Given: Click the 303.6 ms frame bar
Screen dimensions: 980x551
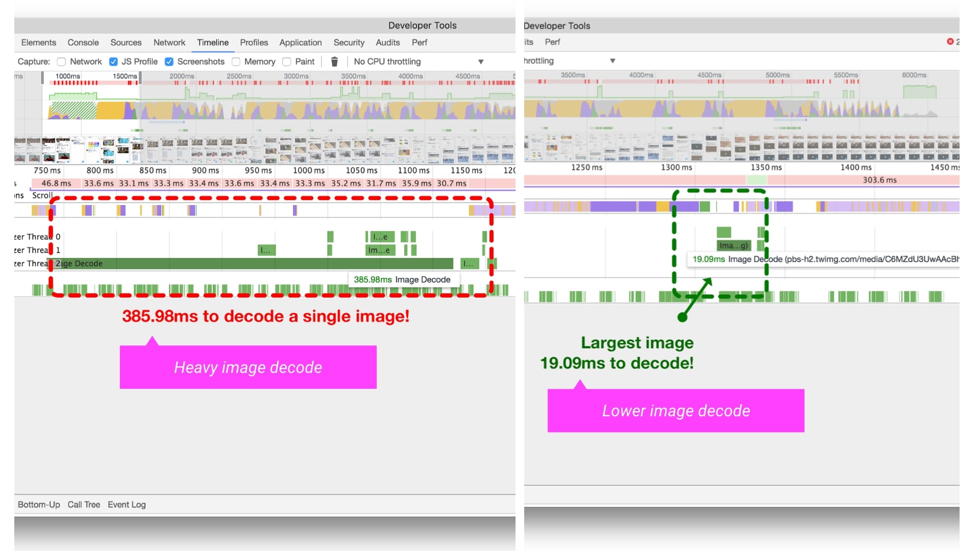Looking at the screenshot, I should [879, 180].
